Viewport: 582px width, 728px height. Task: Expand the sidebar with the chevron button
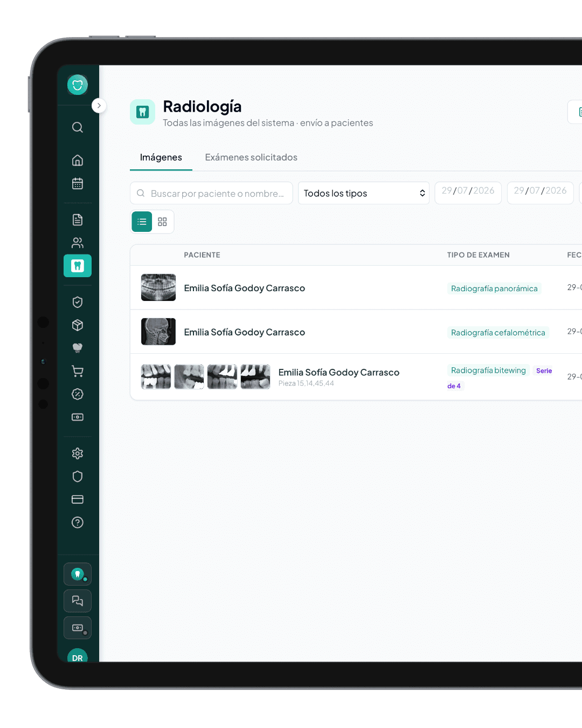[99, 106]
